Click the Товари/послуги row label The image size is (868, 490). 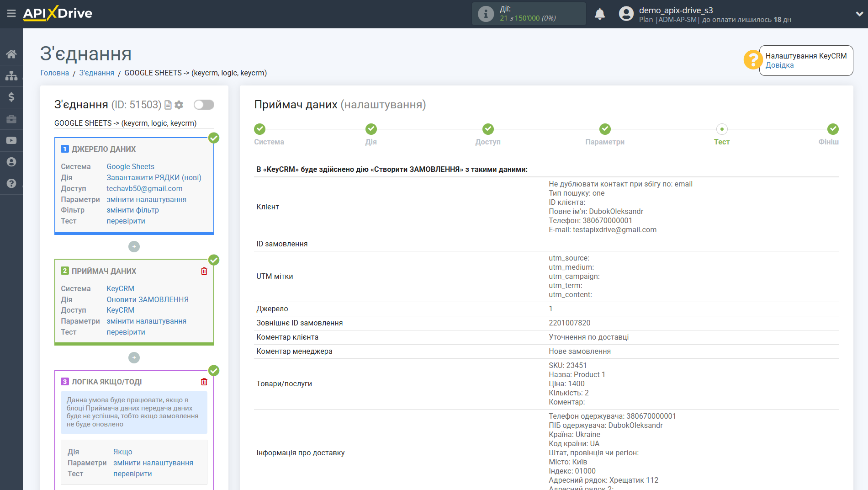(284, 383)
